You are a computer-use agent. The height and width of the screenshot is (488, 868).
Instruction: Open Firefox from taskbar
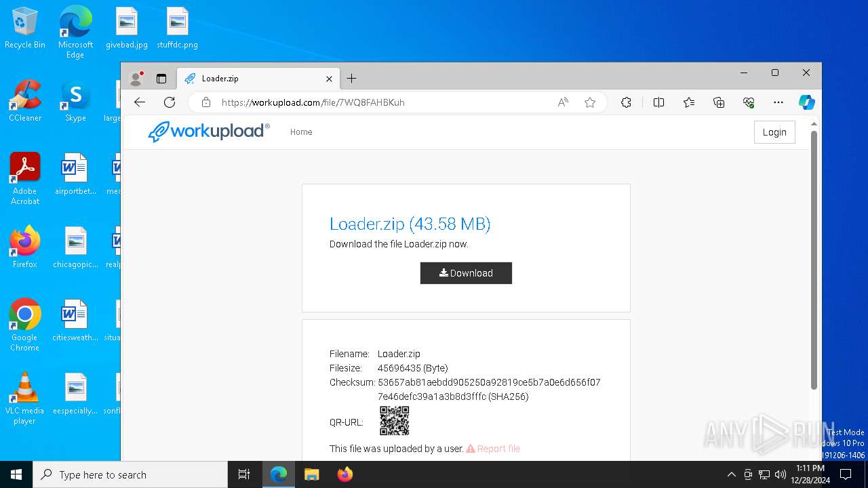pos(344,474)
